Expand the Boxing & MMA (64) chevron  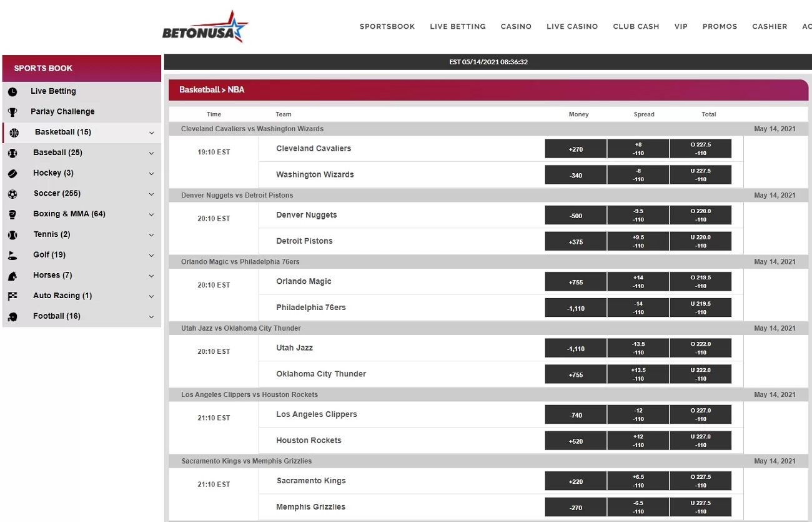coord(152,214)
